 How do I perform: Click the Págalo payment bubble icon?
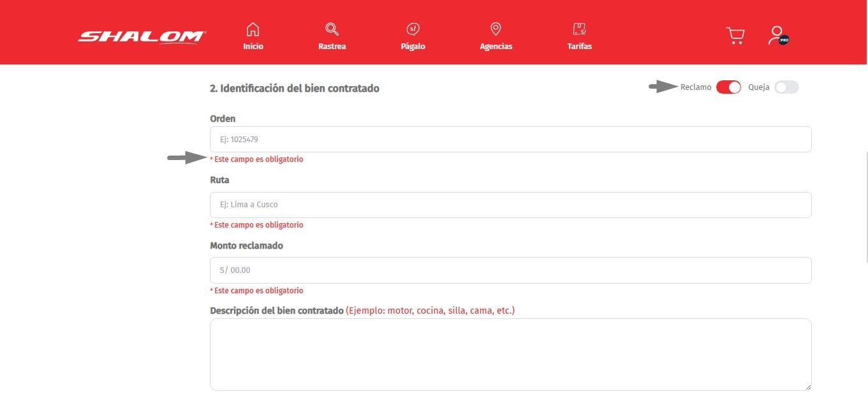click(413, 29)
